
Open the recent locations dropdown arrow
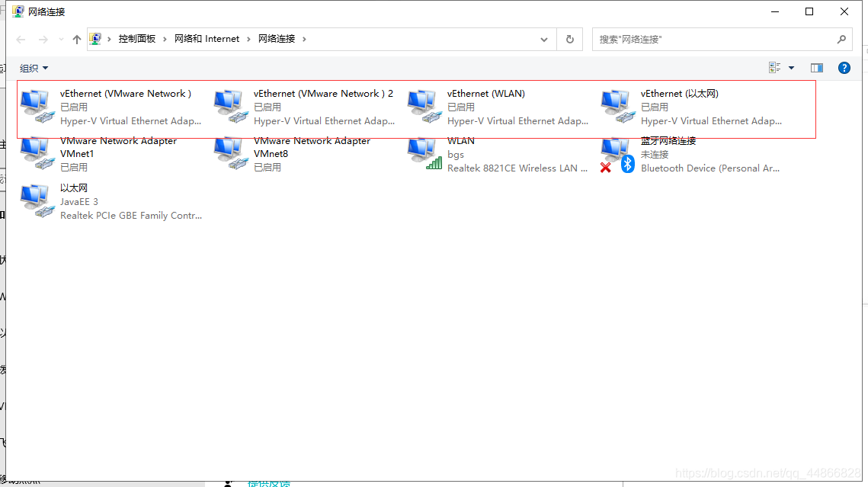(x=61, y=40)
